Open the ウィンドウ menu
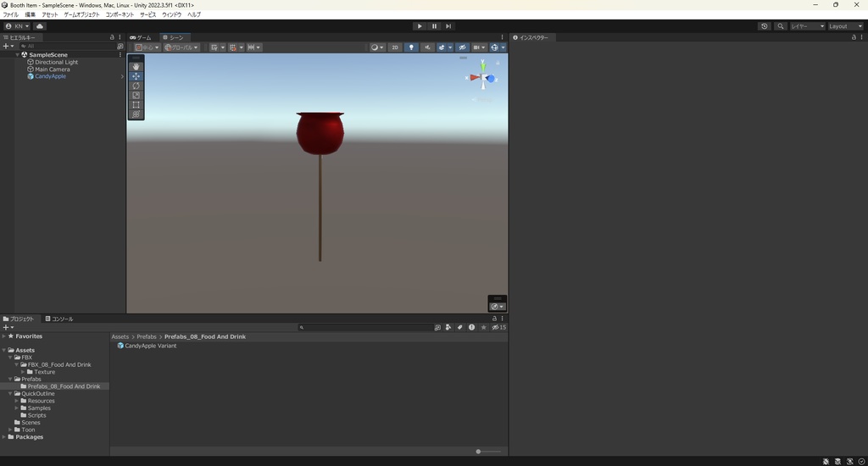This screenshot has height=466, width=868. [171, 14]
